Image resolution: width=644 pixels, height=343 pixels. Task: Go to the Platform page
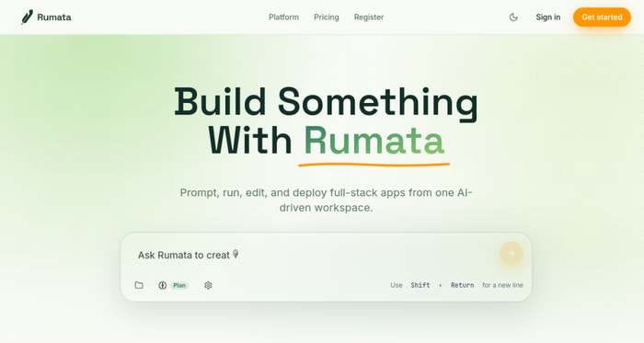pyautogui.click(x=283, y=17)
